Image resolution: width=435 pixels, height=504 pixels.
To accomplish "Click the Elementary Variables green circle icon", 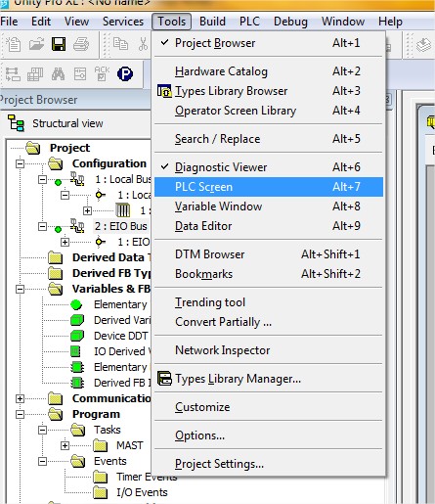I will (x=76, y=304).
